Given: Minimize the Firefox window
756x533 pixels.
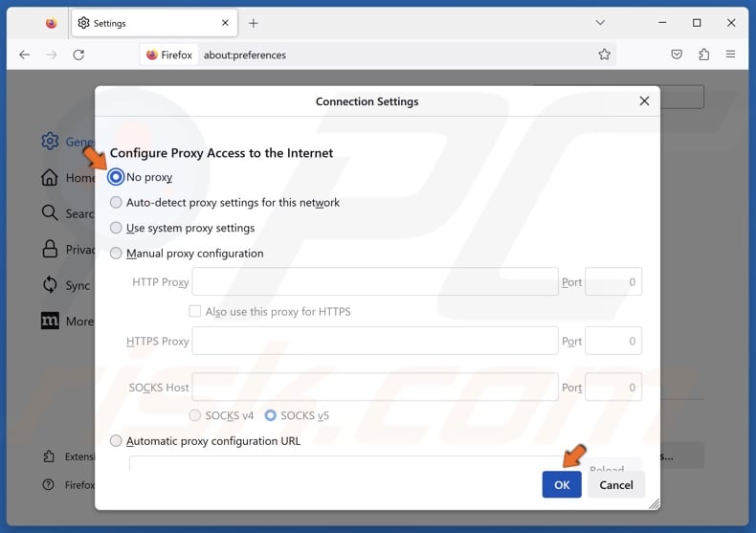Looking at the screenshot, I should coord(662,23).
